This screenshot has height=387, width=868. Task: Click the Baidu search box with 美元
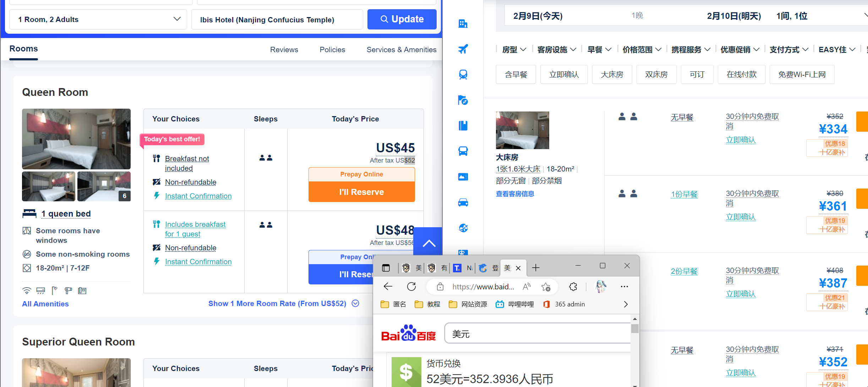pos(536,334)
